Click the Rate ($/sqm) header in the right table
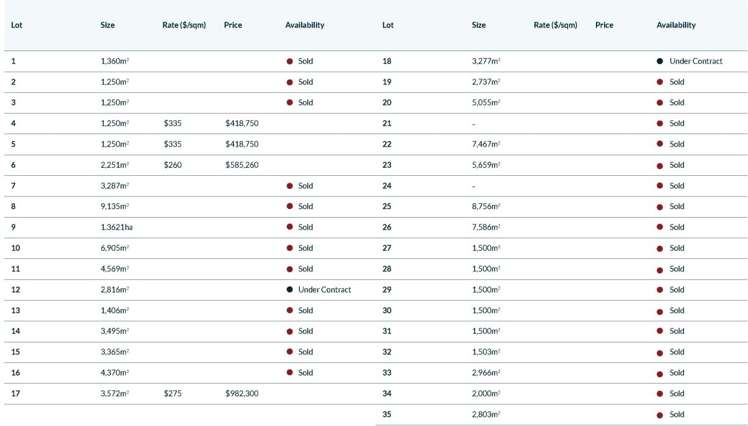Screen dimensions: 748x426 pyautogui.click(x=555, y=25)
